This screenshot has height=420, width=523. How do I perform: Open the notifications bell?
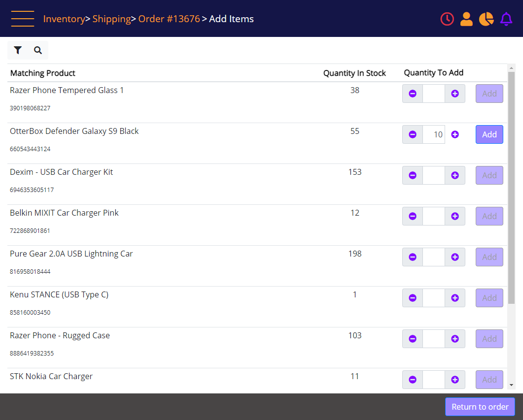tap(506, 19)
